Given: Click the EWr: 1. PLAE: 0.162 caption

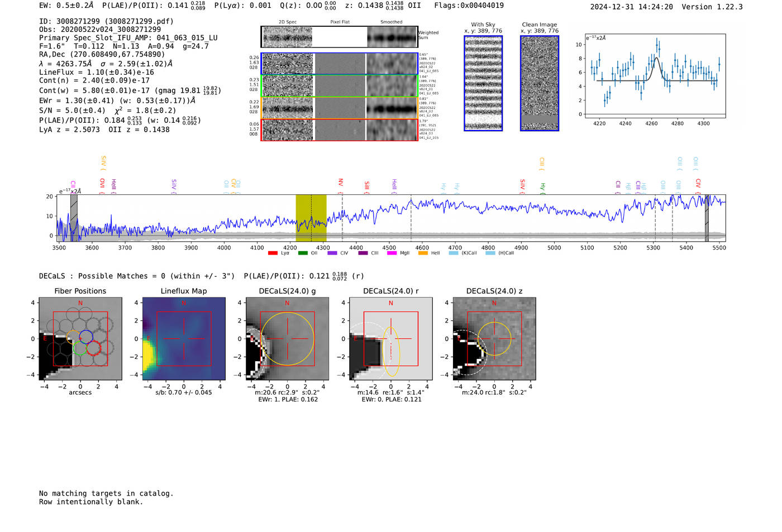Looking at the screenshot, I should tap(288, 399).
